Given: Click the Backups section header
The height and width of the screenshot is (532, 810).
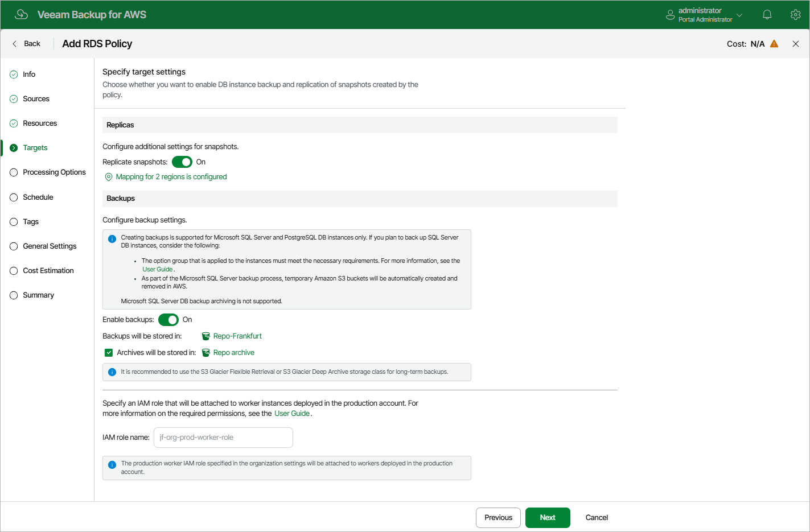Looking at the screenshot, I should pyautogui.click(x=360, y=199).
